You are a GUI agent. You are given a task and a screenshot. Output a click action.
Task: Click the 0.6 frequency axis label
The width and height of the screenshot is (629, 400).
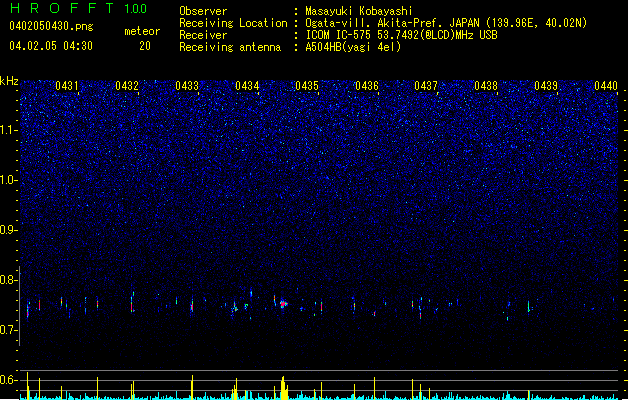click(x=8, y=380)
